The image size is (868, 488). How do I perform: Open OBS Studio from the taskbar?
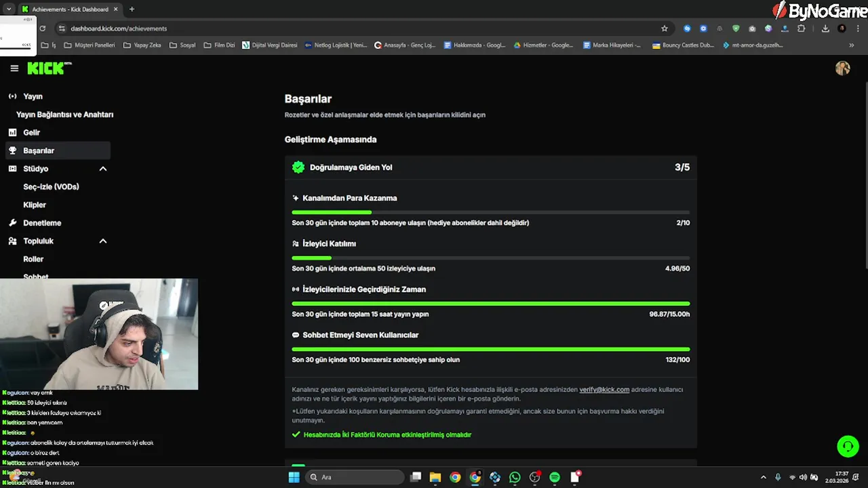pyautogui.click(x=535, y=477)
